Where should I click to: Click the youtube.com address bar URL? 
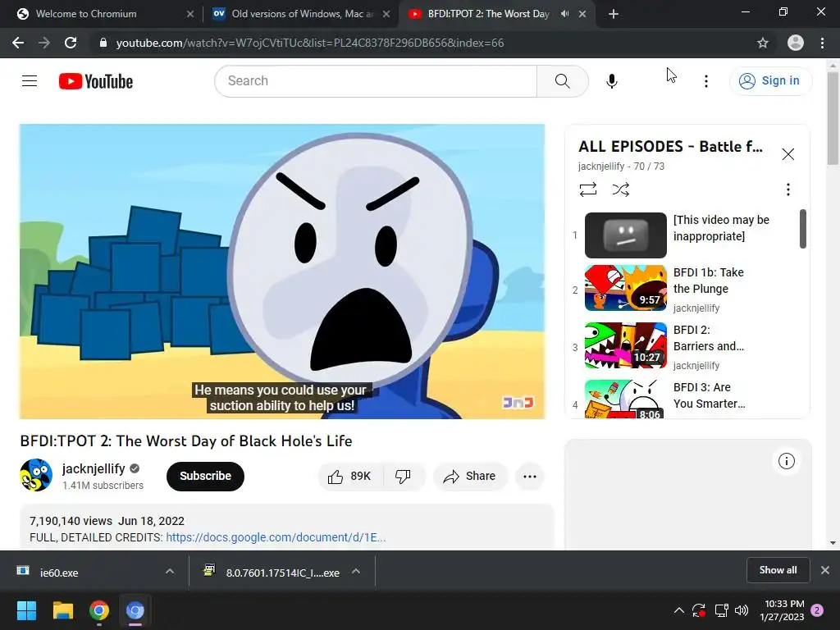[310, 43]
